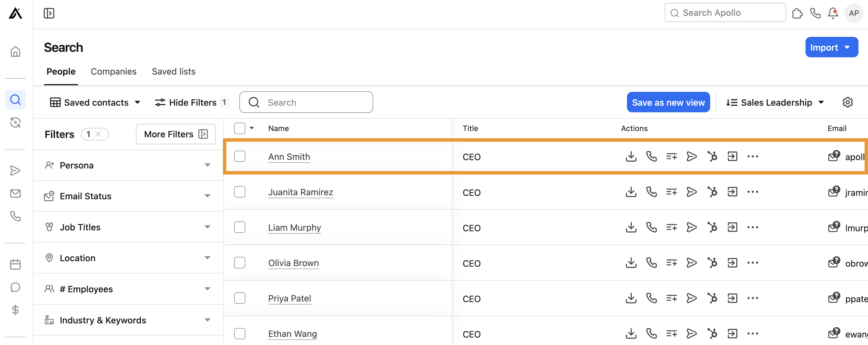Open the notifications bell in the header
Screen dimensions: 868x345
[832, 13]
